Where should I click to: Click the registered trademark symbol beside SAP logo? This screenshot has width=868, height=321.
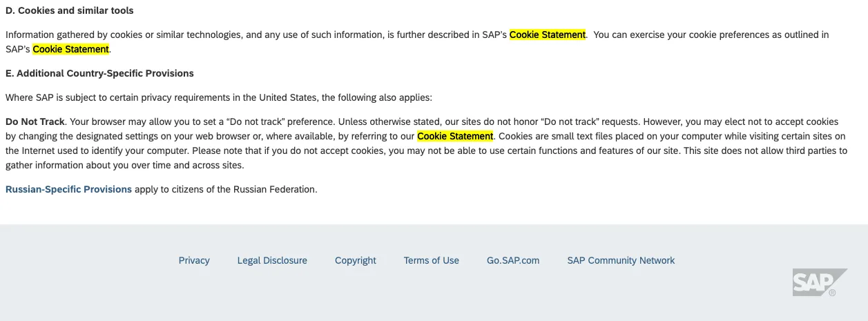[832, 293]
